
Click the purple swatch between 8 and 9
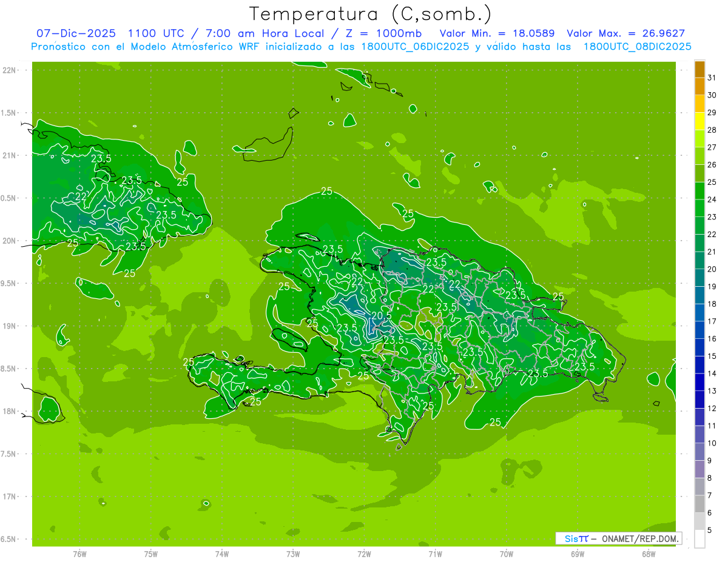point(699,469)
